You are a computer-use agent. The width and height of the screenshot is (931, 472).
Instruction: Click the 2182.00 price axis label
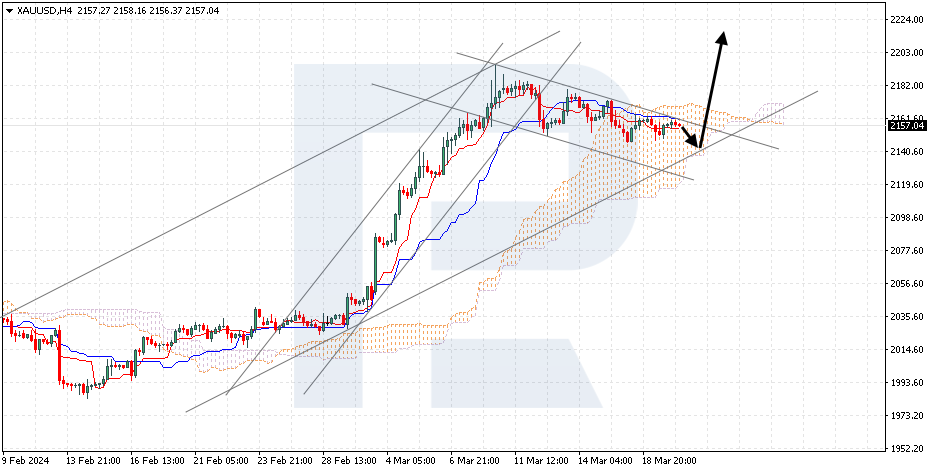pyautogui.click(x=907, y=85)
